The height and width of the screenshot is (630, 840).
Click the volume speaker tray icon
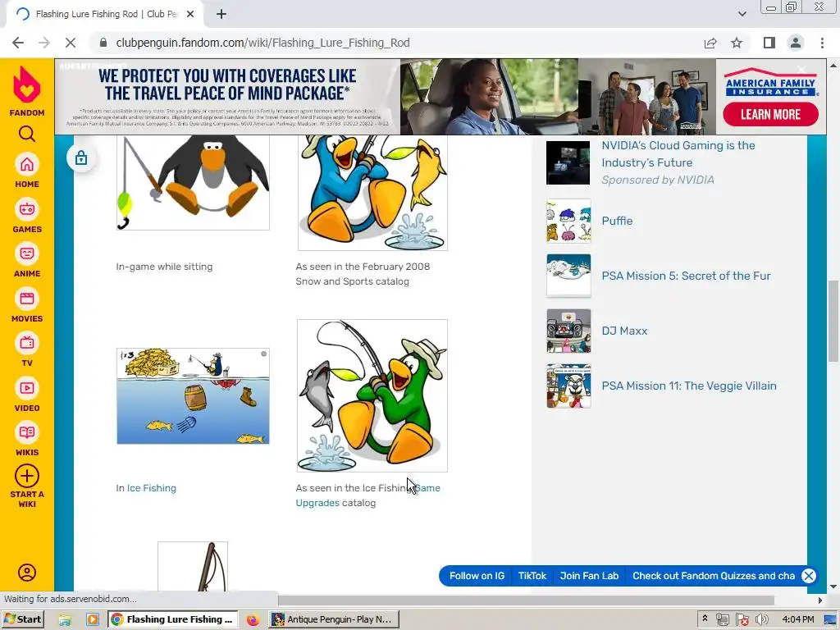pos(761,620)
